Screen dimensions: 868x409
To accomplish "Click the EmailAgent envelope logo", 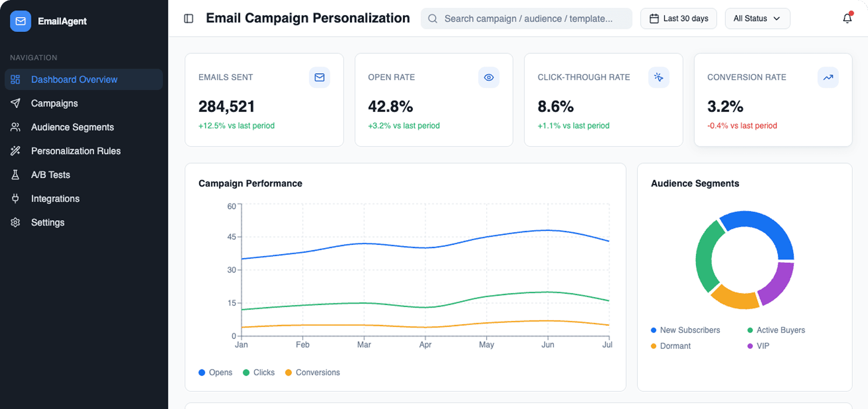I will click(x=20, y=21).
